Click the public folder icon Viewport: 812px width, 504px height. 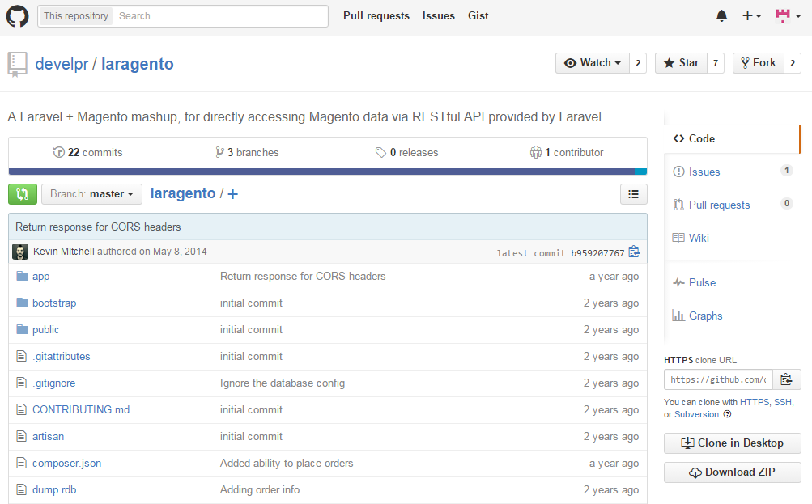tap(22, 329)
